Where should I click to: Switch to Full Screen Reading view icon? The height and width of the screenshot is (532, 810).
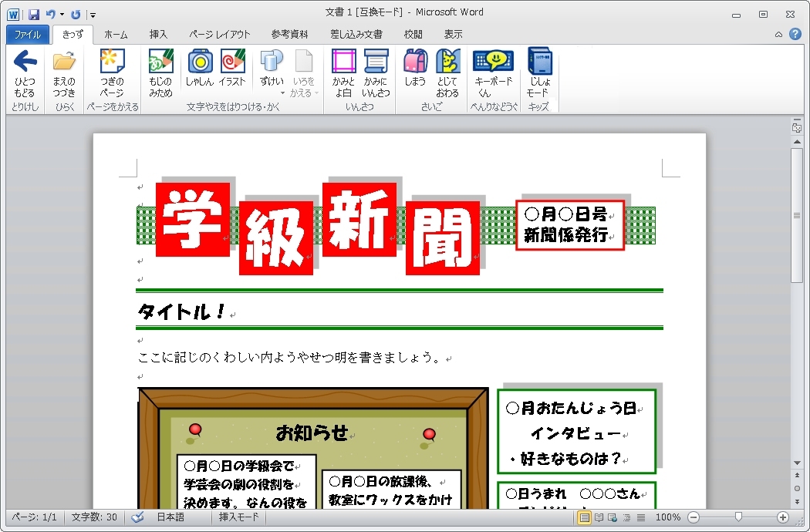pyautogui.click(x=599, y=517)
